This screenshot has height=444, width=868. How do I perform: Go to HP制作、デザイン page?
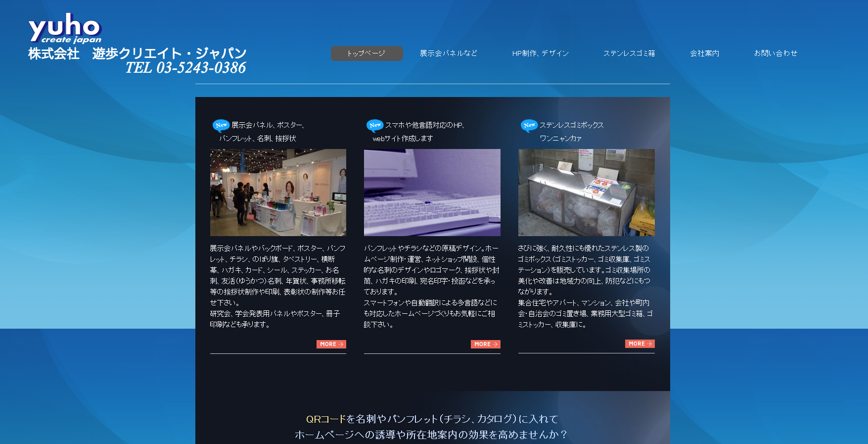pyautogui.click(x=541, y=53)
